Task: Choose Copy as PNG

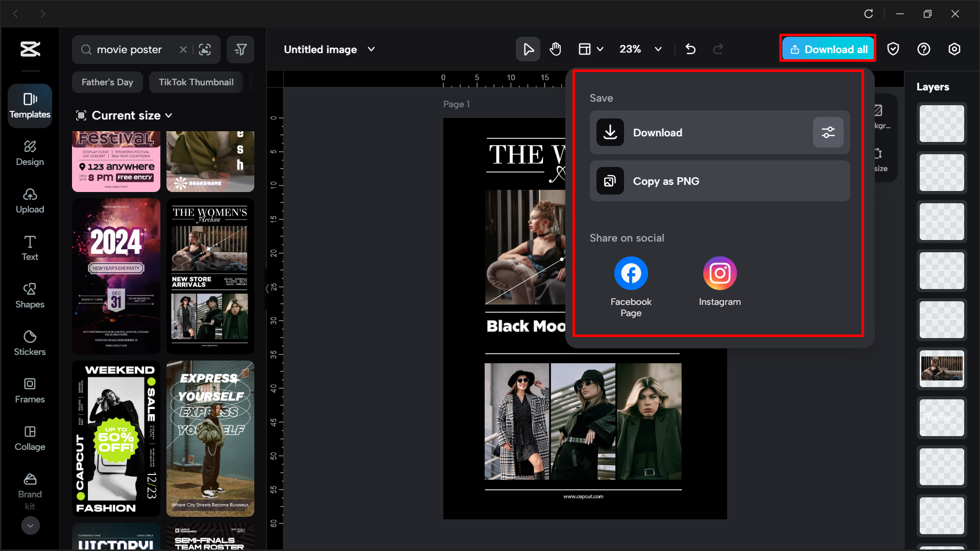Action: point(720,181)
